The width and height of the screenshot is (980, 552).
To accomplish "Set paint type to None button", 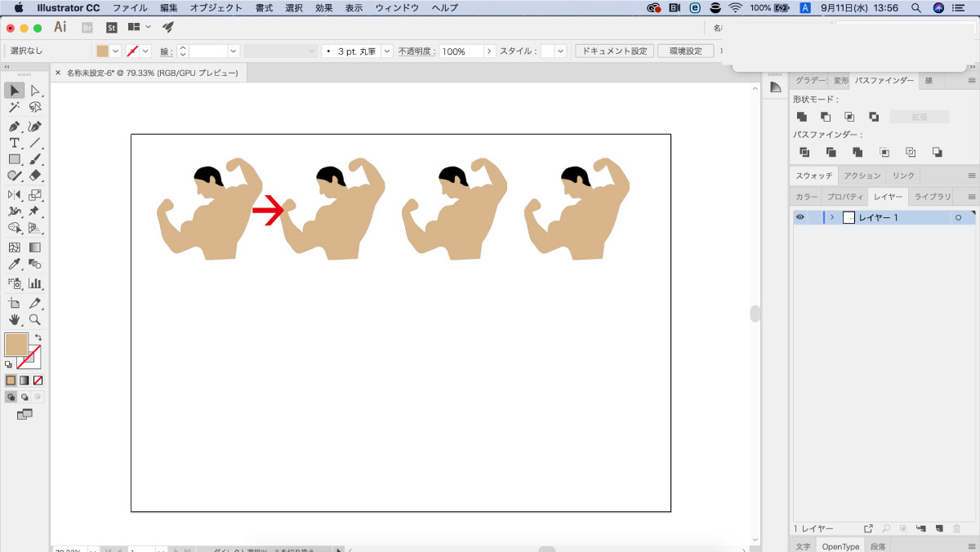I will (38, 381).
